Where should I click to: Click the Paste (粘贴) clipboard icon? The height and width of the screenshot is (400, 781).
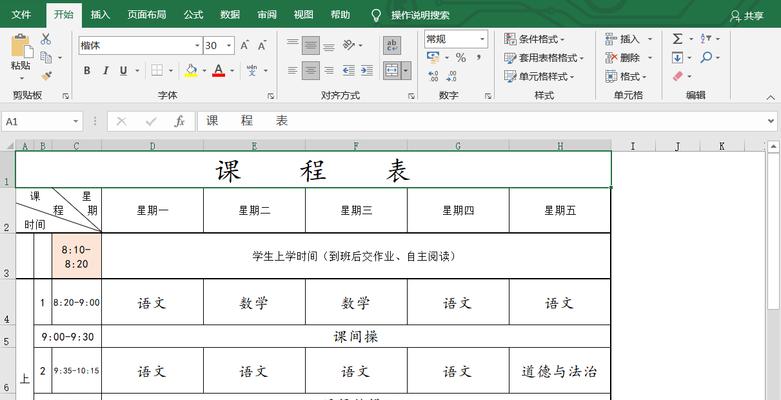pyautogui.click(x=21, y=46)
